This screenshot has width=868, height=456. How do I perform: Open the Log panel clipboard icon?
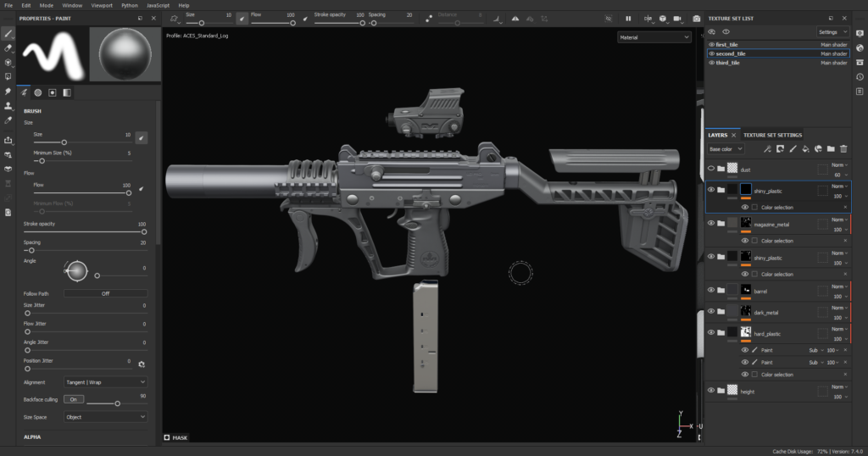[x=860, y=92]
